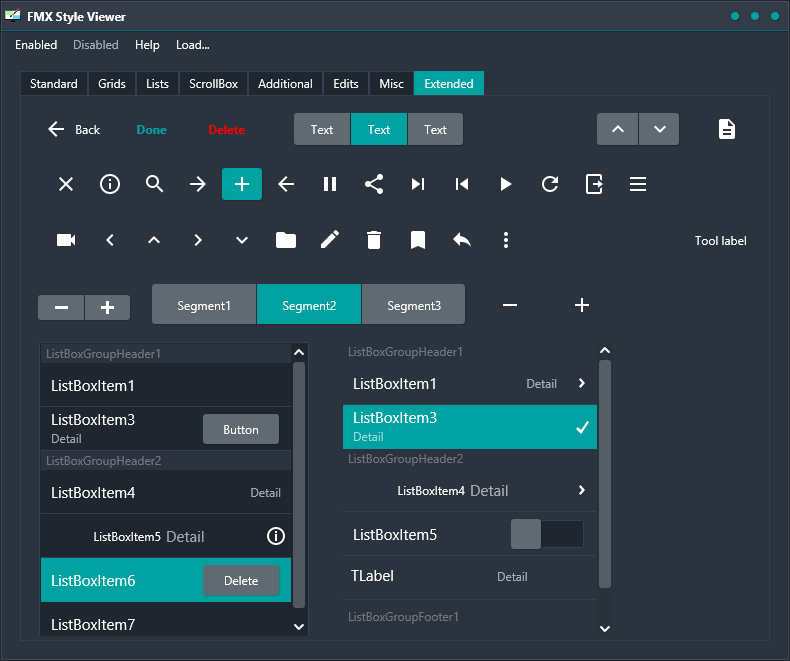Click the gray minus stepper button
The width and height of the screenshot is (790, 661).
61,307
